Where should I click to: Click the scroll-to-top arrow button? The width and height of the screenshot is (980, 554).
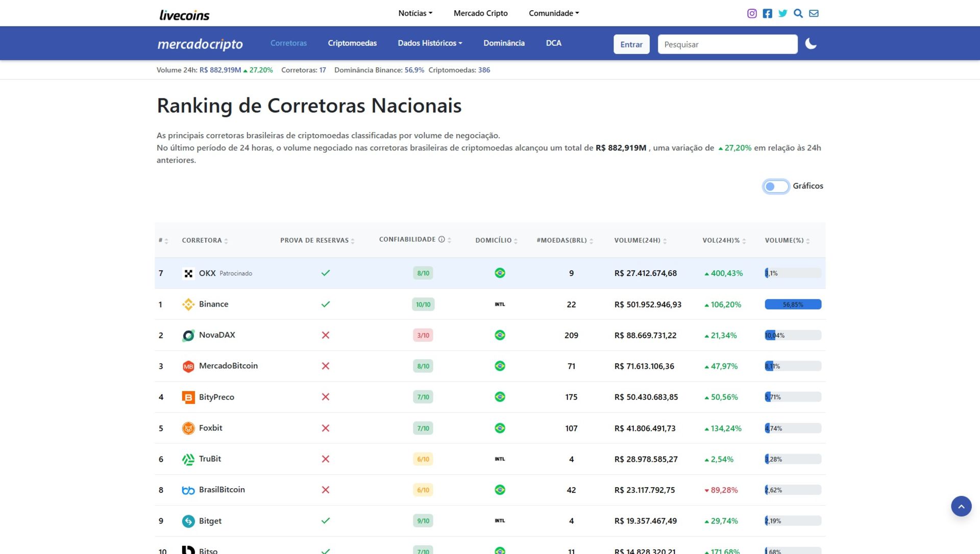[x=961, y=506]
